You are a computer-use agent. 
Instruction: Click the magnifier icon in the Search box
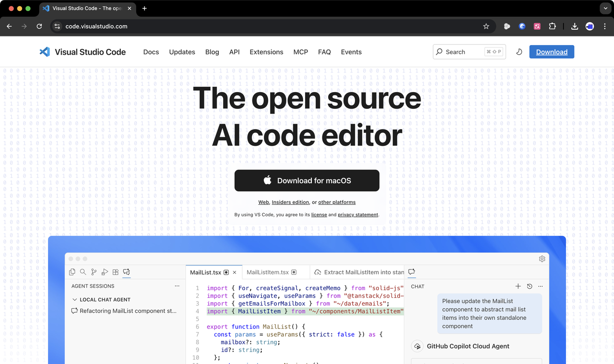pyautogui.click(x=439, y=52)
